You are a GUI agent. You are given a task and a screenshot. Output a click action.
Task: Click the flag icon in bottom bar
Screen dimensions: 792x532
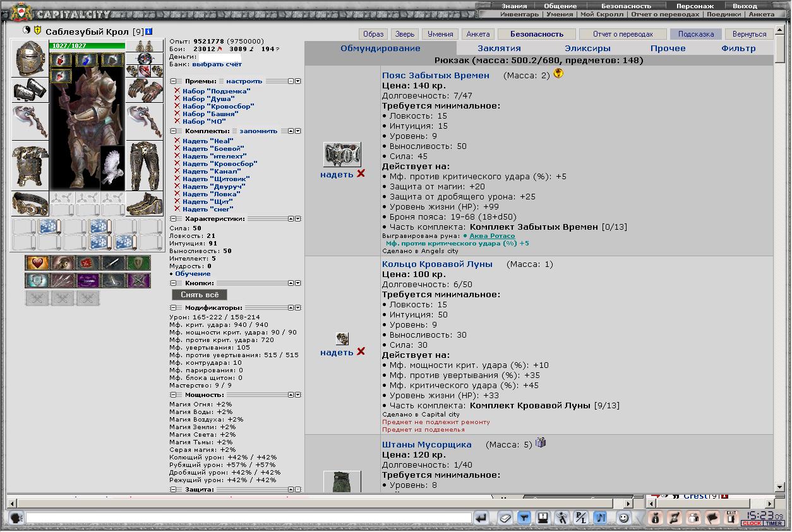click(x=712, y=517)
